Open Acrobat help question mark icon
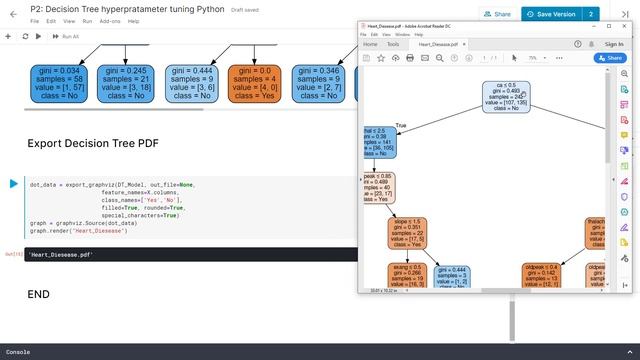Image resolution: width=640 pixels, height=360 pixels. [578, 44]
